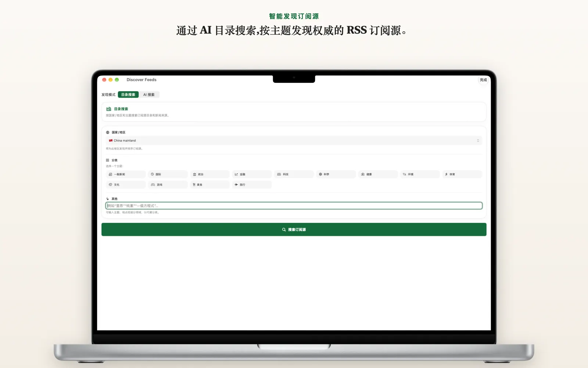Screen dimensions: 588x368
Task: Click the description starting 按国家/地区和主题搜索
Action: [x=137, y=116]
